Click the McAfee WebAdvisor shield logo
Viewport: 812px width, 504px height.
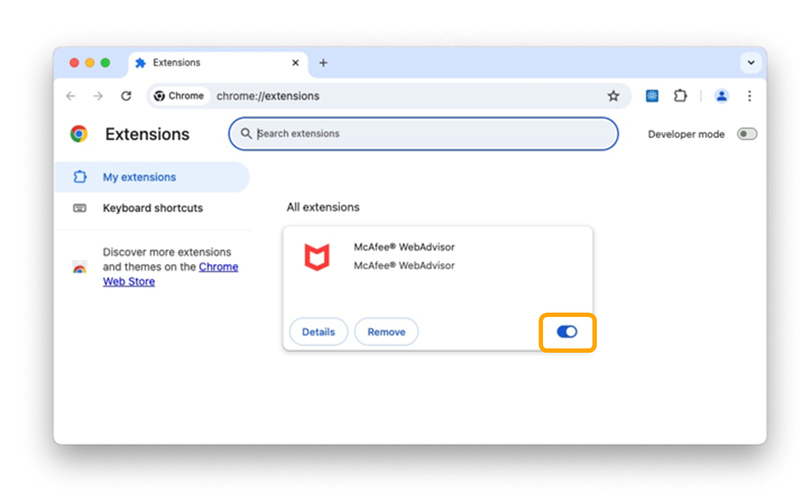pos(316,257)
